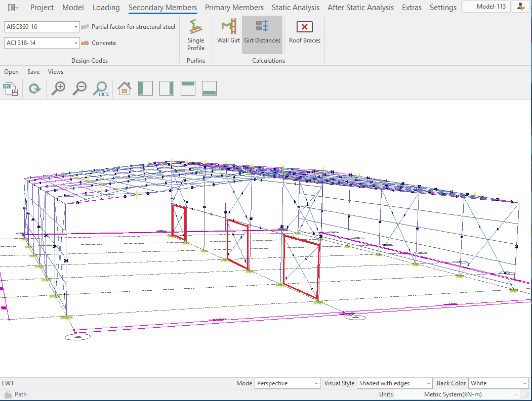Zoom in with the plus magnifier

coord(58,89)
